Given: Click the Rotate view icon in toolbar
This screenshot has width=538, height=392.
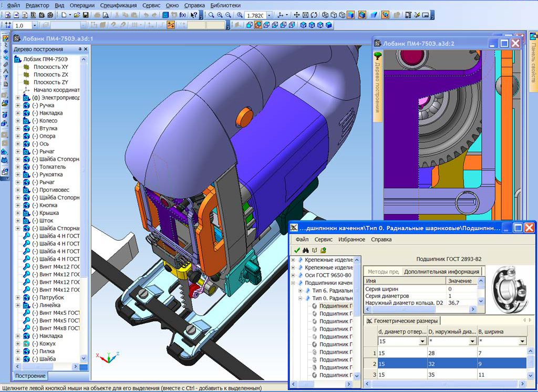Looking at the screenshot, I should (315, 15).
